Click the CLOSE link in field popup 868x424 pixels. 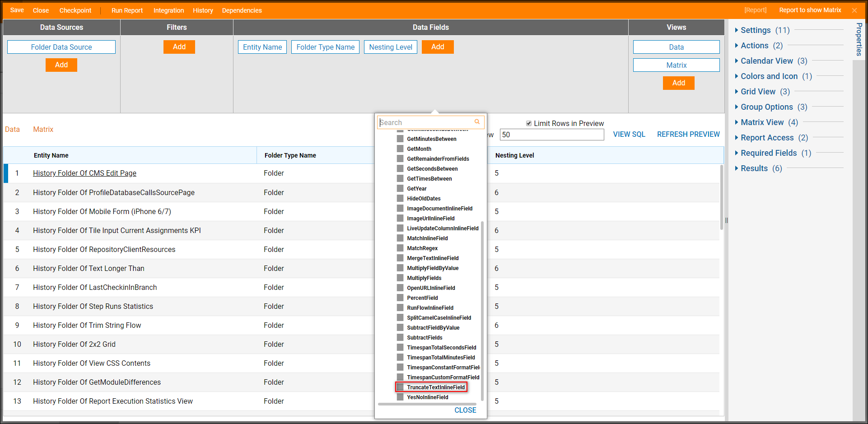coord(465,410)
